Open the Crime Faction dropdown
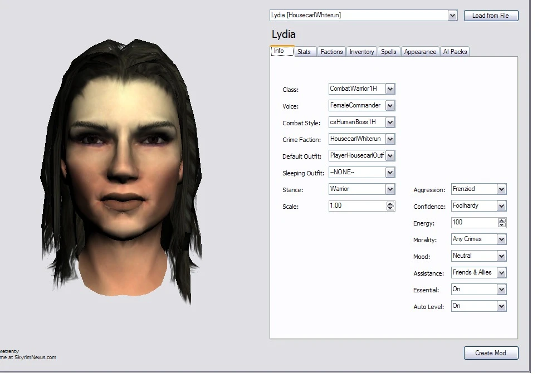This screenshot has width=557, height=392. point(390,139)
